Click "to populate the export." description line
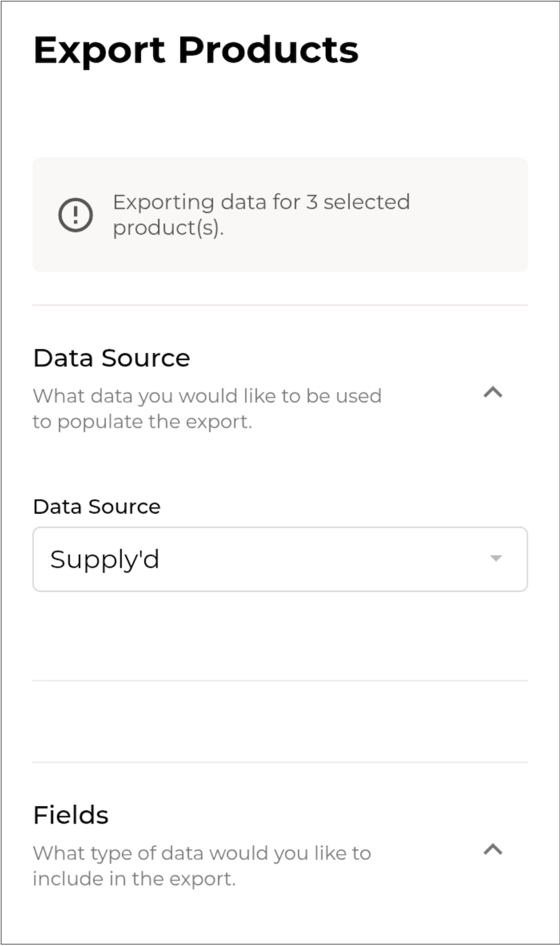 point(142,422)
